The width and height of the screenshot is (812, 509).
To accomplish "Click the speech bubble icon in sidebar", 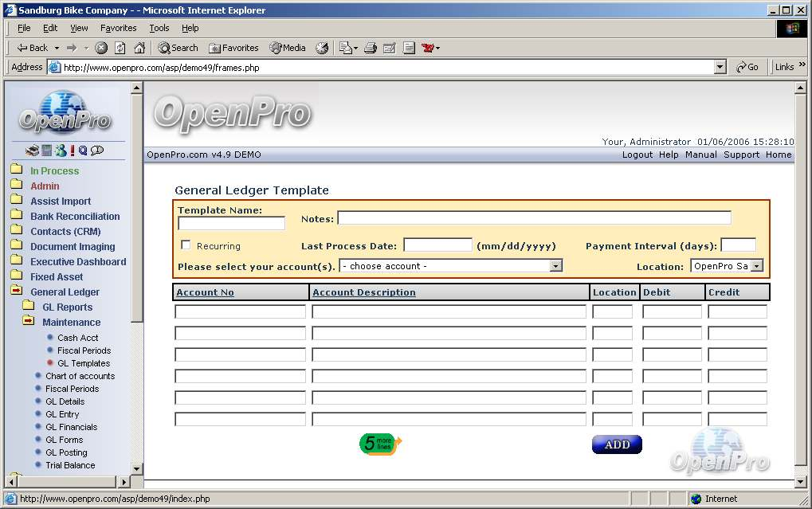I will tap(97, 151).
